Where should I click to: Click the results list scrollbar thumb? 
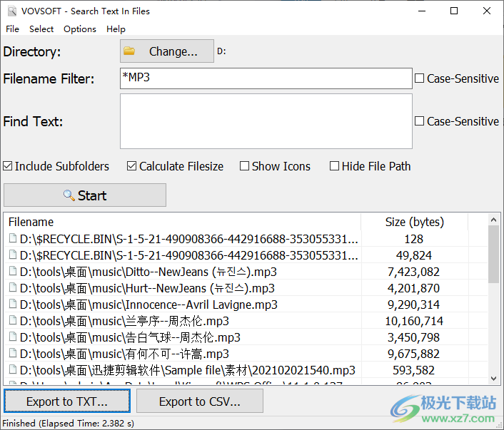coord(494,255)
